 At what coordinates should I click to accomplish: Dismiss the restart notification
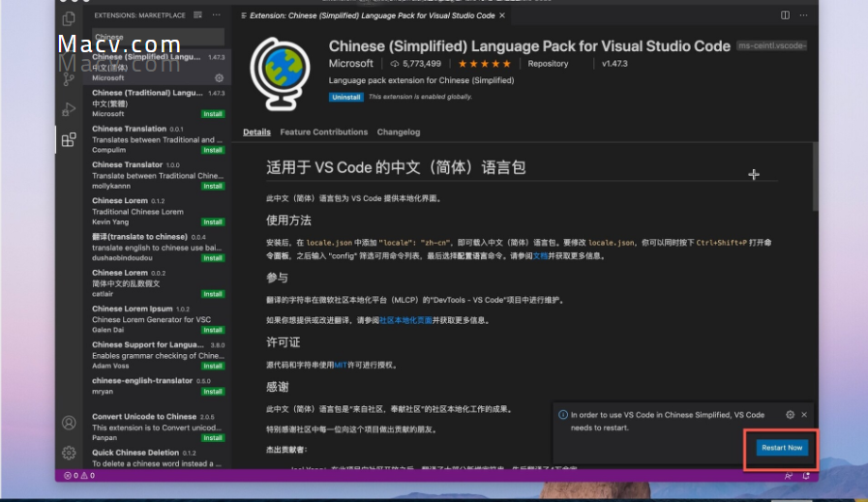pyautogui.click(x=804, y=415)
